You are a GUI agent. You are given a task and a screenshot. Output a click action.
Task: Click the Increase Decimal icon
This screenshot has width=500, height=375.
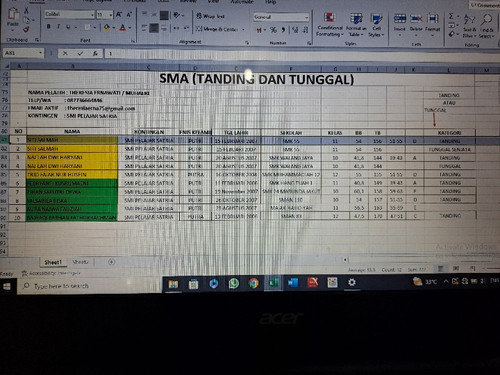coord(295,30)
